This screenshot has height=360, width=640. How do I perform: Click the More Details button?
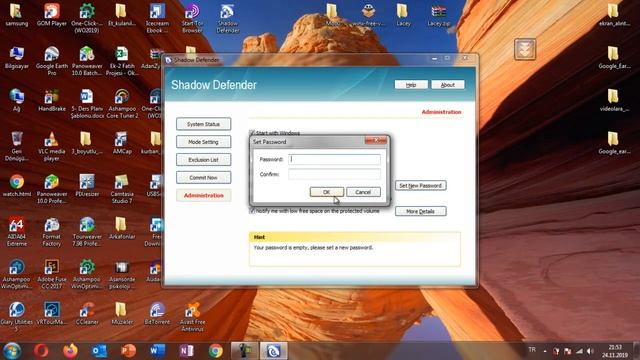420,211
